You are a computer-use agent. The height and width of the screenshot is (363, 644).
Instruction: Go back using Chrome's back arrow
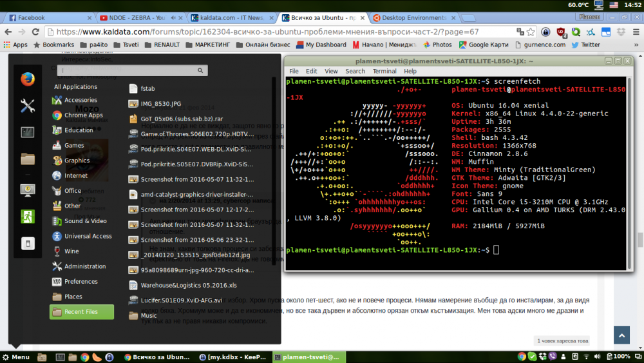(8, 32)
